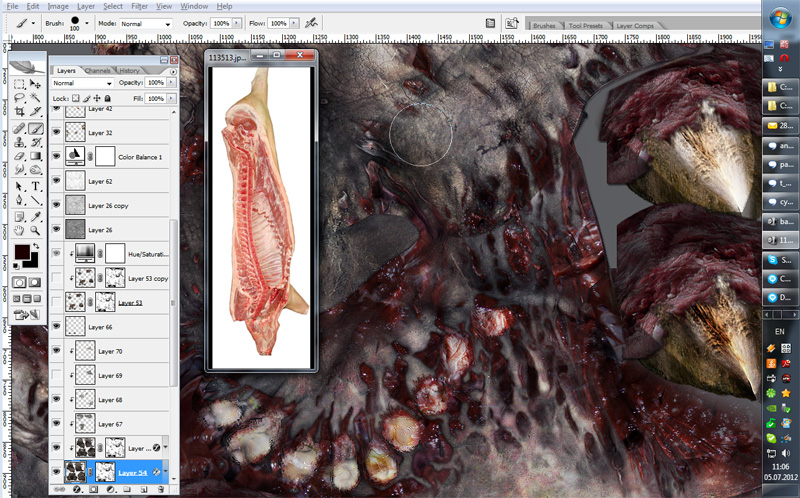Activate the Lasso tool
The image size is (800, 498).
click(21, 99)
